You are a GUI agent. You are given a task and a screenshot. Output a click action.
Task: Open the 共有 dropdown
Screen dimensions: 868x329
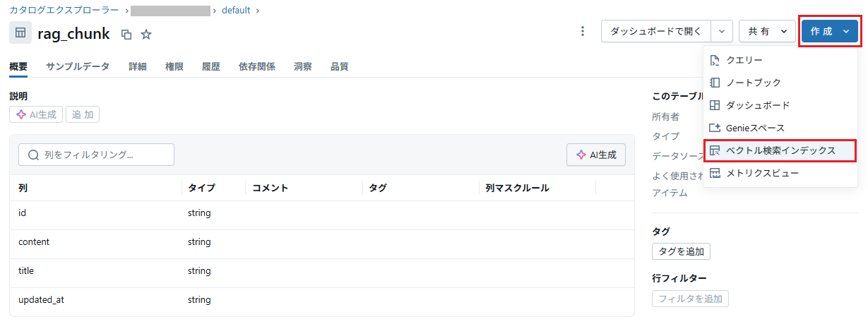pyautogui.click(x=767, y=31)
